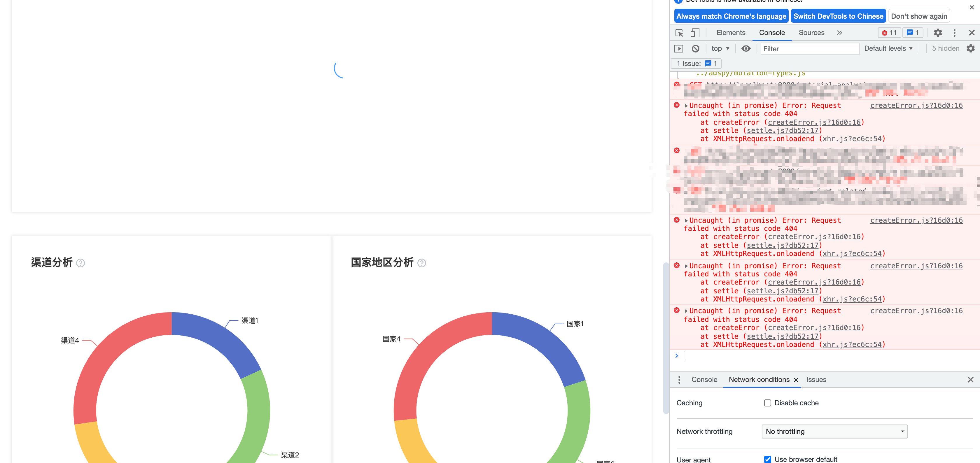
Task: Toggle device toolbar icon
Action: tap(695, 33)
